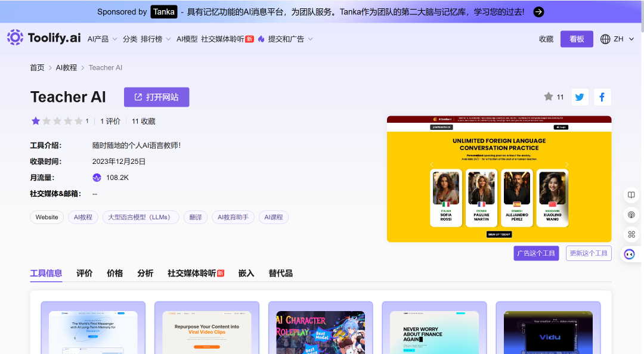Click the podcast broadcast icon in sidebar

[x=631, y=215]
